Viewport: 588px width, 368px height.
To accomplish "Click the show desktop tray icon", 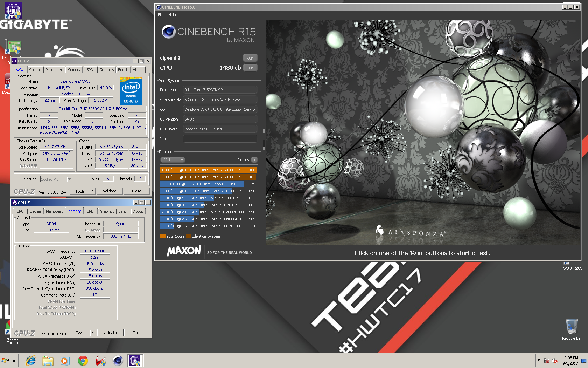I will 583,361.
